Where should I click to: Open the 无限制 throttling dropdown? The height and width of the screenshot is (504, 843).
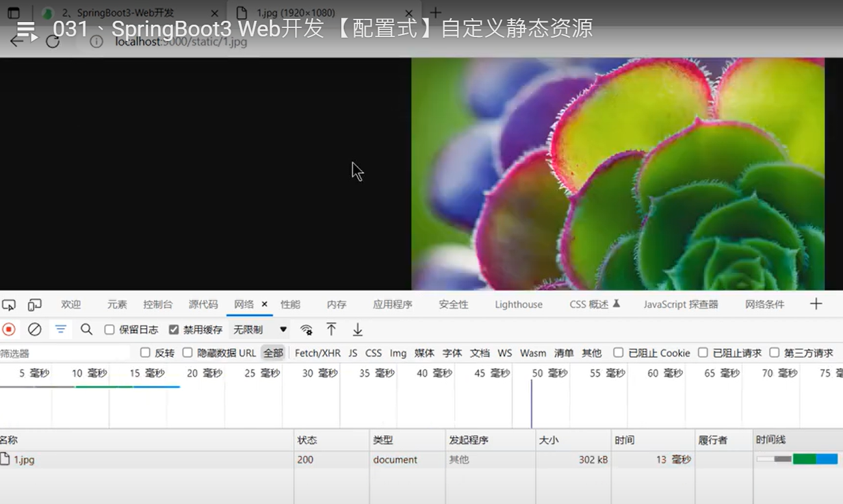click(260, 330)
